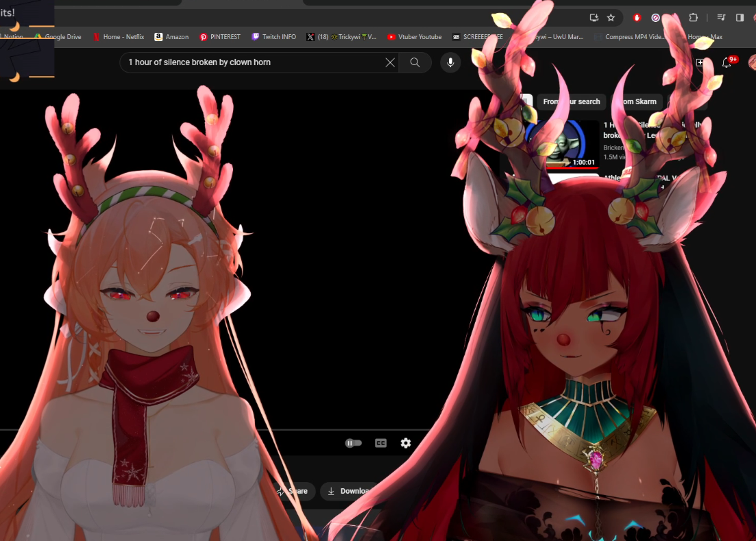The image size is (756, 541).
Task: Select the "From Skarm" filter chip
Action: point(637,101)
